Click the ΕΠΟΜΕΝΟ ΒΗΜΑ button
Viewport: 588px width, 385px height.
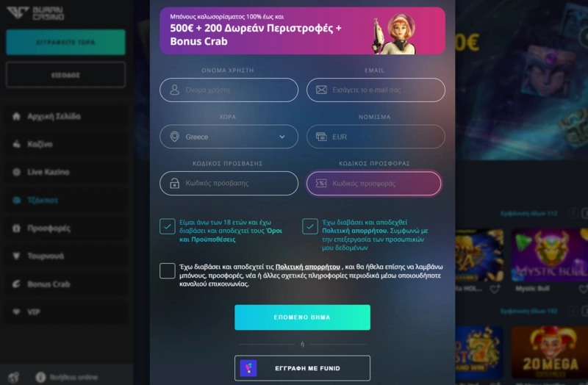click(x=302, y=317)
